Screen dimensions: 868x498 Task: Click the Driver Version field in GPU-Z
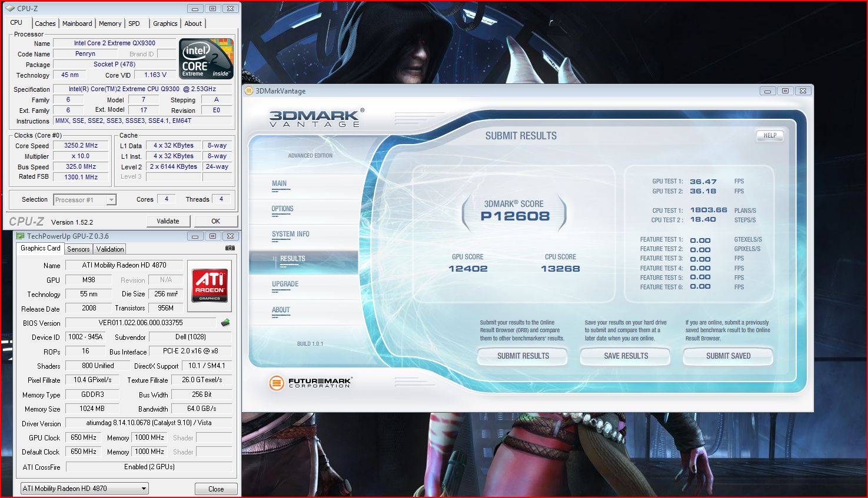148,423
